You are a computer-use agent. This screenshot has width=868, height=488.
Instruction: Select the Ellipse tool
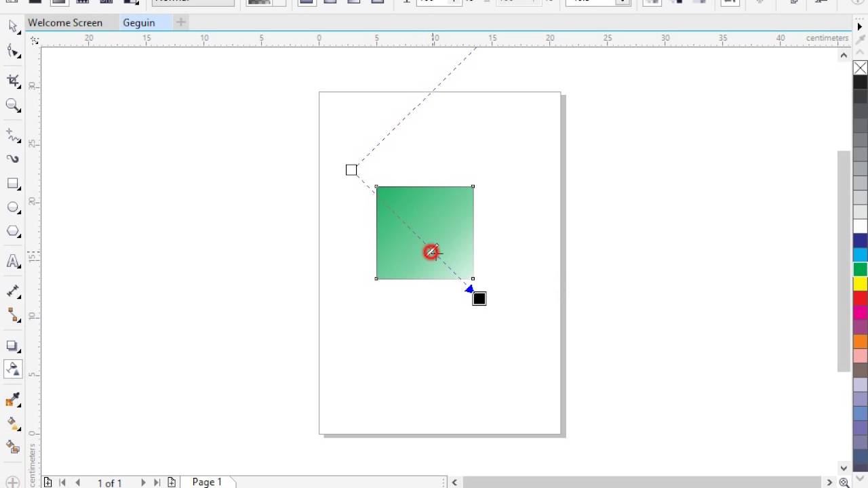tap(13, 207)
